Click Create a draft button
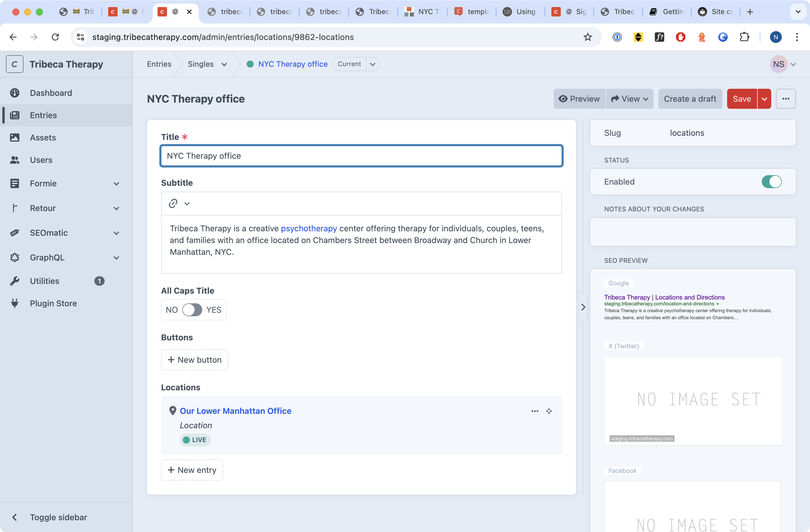This screenshot has width=810, height=532. [690, 99]
